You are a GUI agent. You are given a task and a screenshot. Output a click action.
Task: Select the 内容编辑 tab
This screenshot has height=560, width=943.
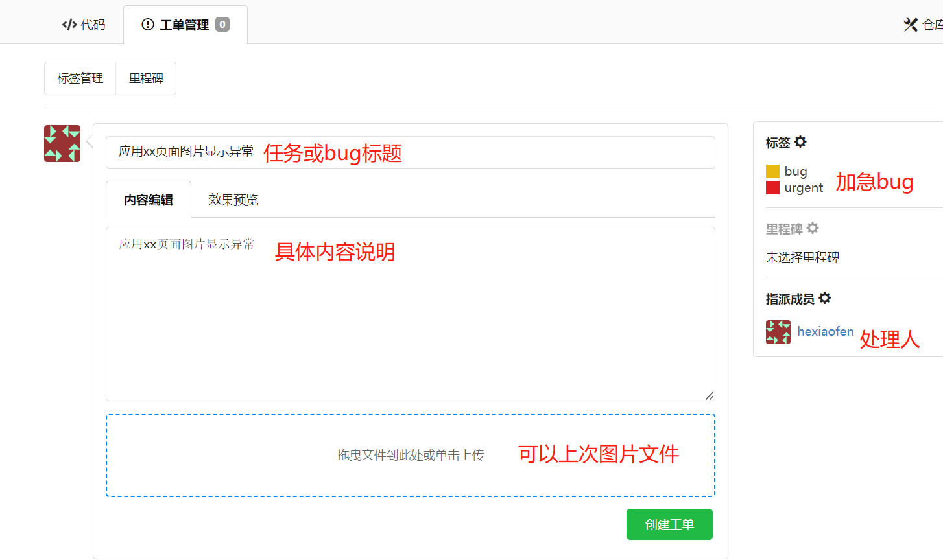[148, 200]
